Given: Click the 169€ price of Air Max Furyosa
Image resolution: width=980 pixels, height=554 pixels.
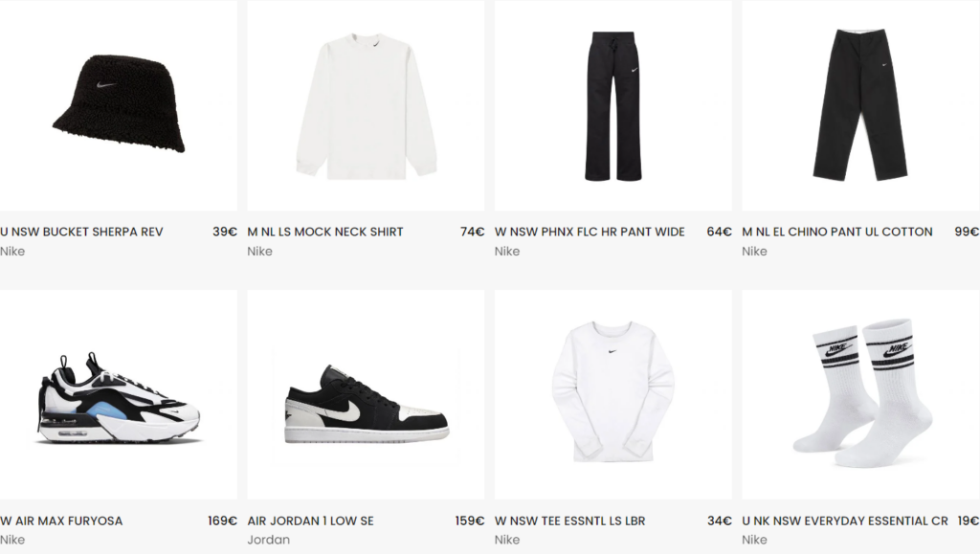Looking at the screenshot, I should point(222,521).
